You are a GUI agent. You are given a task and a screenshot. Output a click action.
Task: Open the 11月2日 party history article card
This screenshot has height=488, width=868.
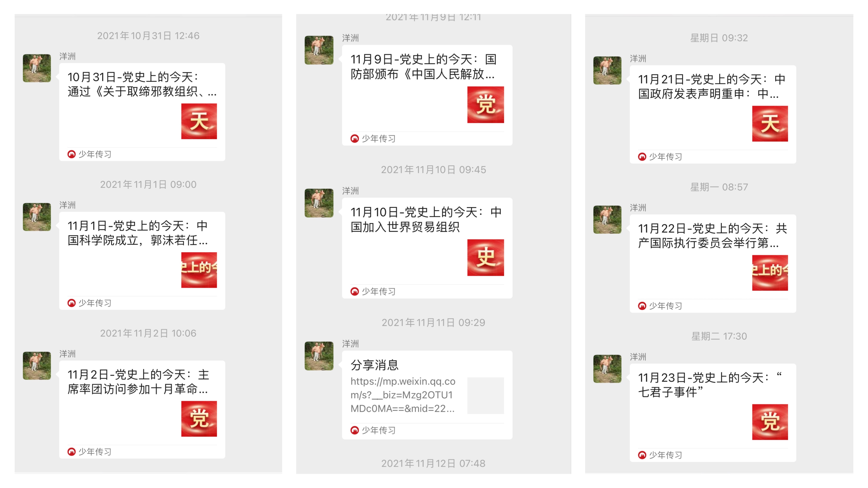tap(142, 409)
